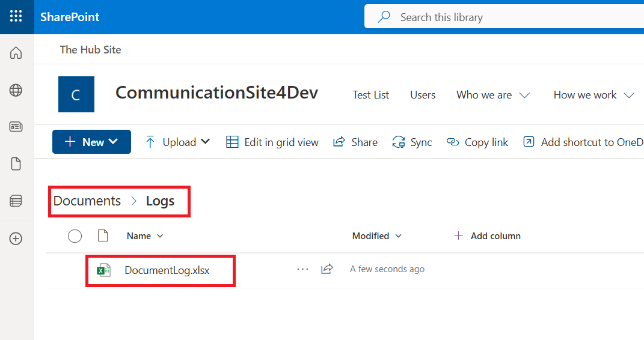Click the Sync circular arrows icon
This screenshot has height=340, width=644.
click(x=399, y=142)
